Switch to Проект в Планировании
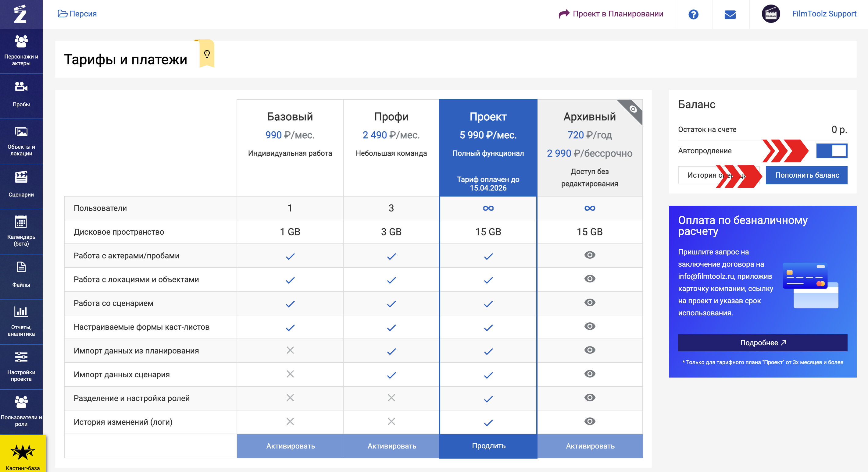The image size is (868, 472). [611, 14]
